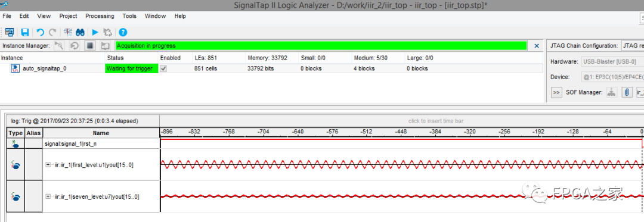Close the acquisition status bar with the X
This screenshot has width=644, height=222.
pyautogui.click(x=537, y=46)
